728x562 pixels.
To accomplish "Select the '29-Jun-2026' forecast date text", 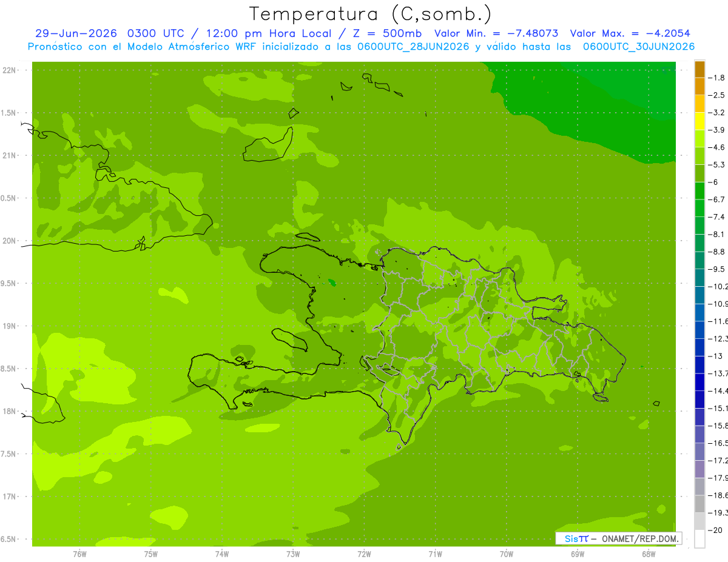I will (76, 33).
